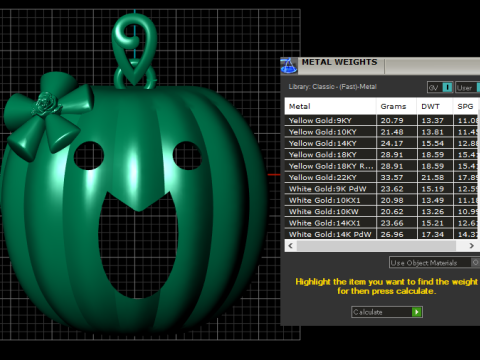Click the 21.58 DWT cell
This screenshot has height=360, width=480.
435,177
